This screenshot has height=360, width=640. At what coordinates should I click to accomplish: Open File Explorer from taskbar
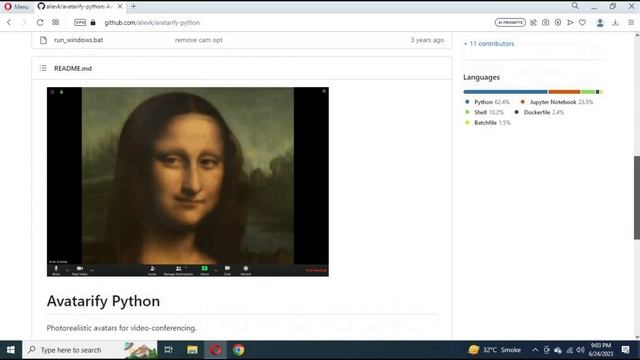pyautogui.click(x=192, y=350)
